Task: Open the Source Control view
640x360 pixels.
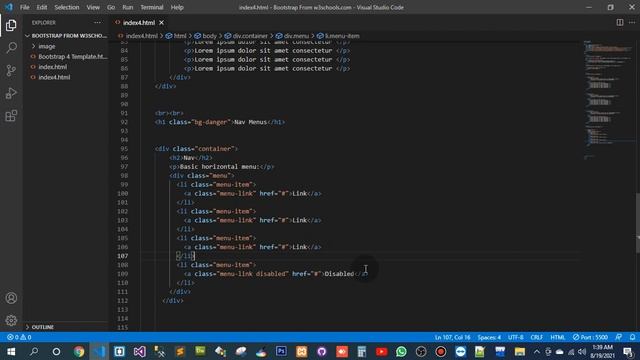Action: [11, 70]
